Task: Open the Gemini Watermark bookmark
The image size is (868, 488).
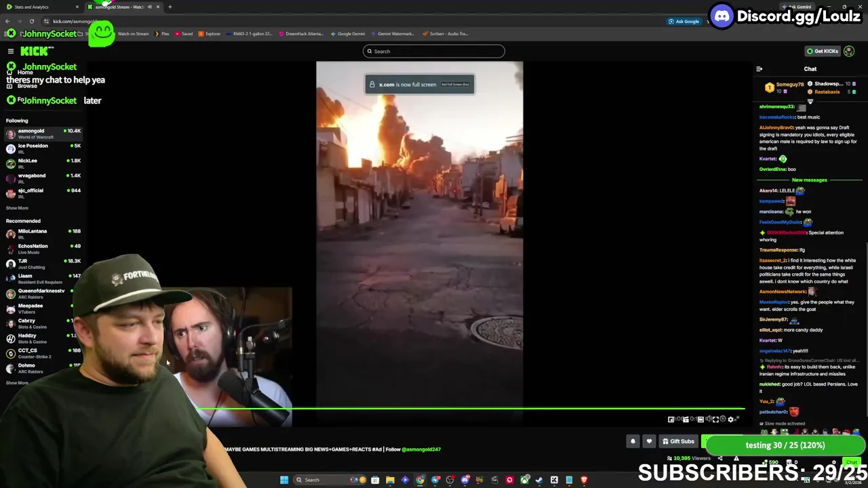Action: (x=392, y=34)
